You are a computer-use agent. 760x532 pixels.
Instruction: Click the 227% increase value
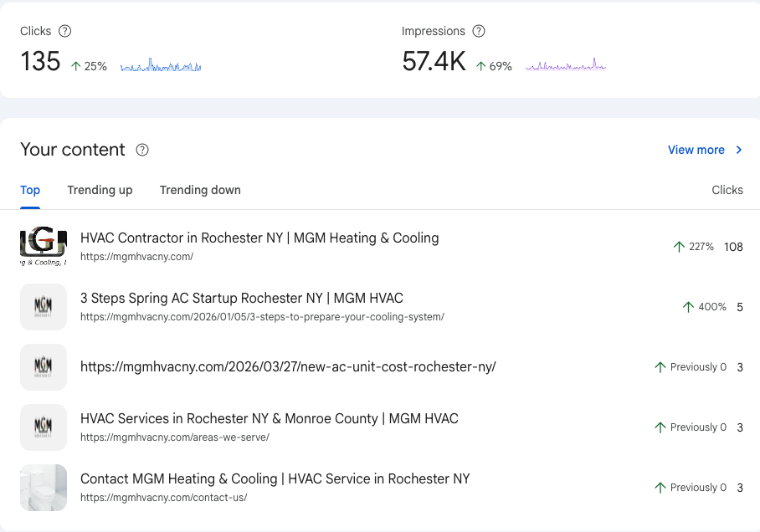[x=701, y=247]
